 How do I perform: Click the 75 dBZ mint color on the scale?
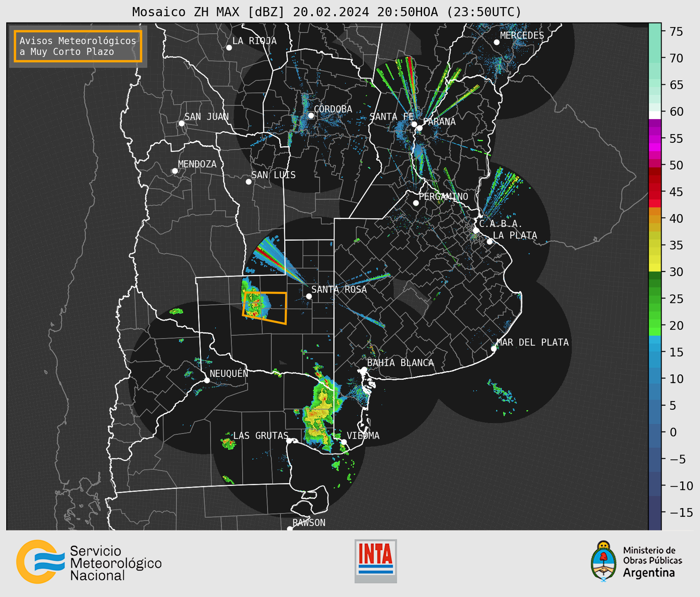click(x=655, y=32)
